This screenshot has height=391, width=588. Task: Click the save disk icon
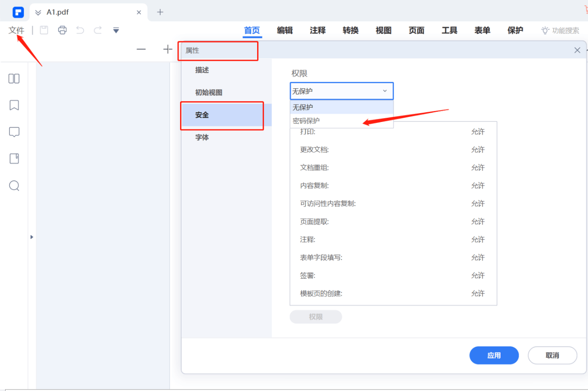click(44, 30)
